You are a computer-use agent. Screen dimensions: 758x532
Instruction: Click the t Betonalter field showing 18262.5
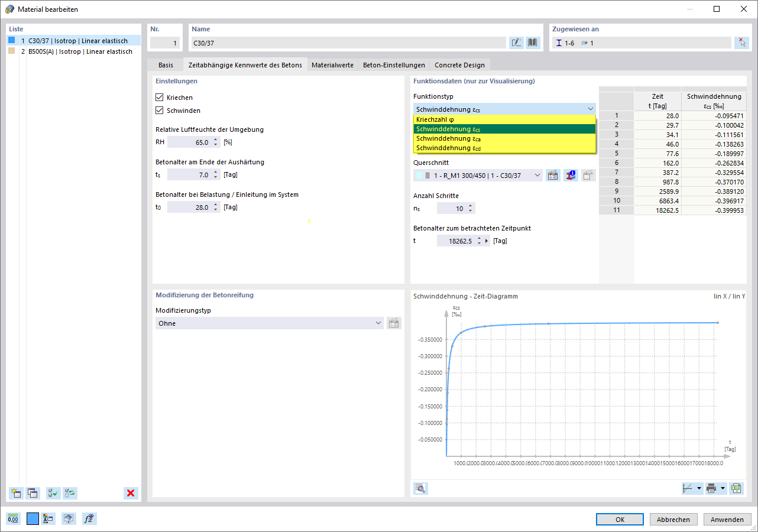[456, 241]
